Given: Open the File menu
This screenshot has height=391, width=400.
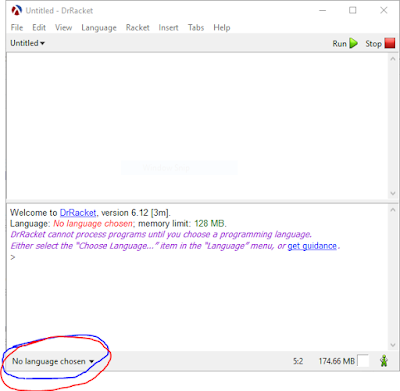Looking at the screenshot, I should [x=17, y=28].
